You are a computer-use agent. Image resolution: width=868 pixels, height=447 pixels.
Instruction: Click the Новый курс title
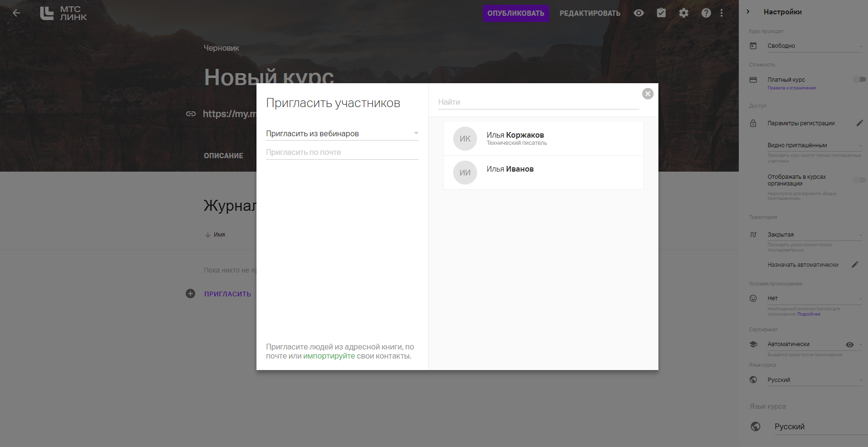[x=269, y=76]
